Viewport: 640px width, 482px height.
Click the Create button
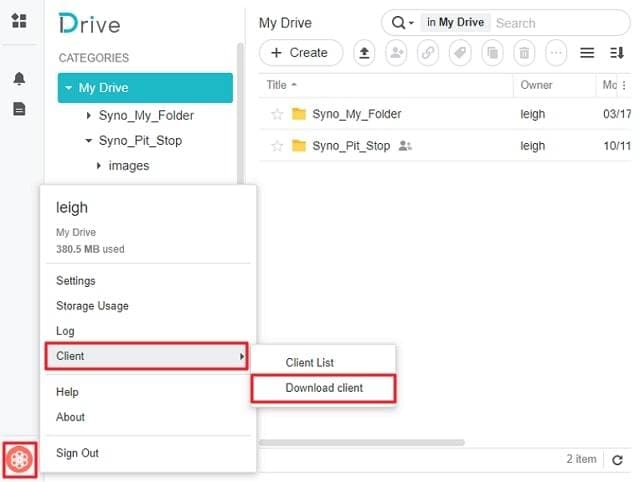301,53
